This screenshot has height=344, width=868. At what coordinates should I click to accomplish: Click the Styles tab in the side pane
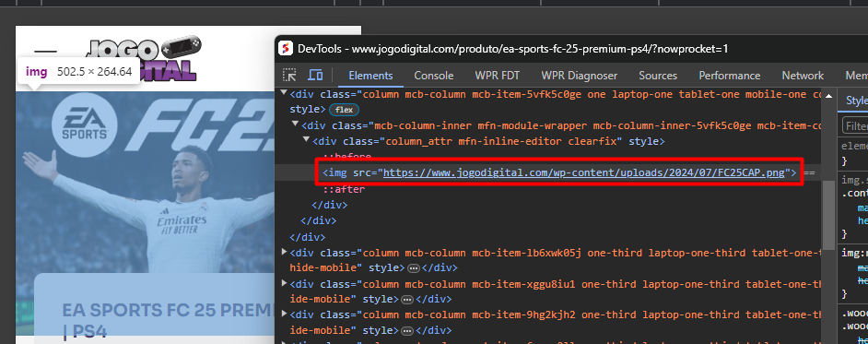(856, 101)
